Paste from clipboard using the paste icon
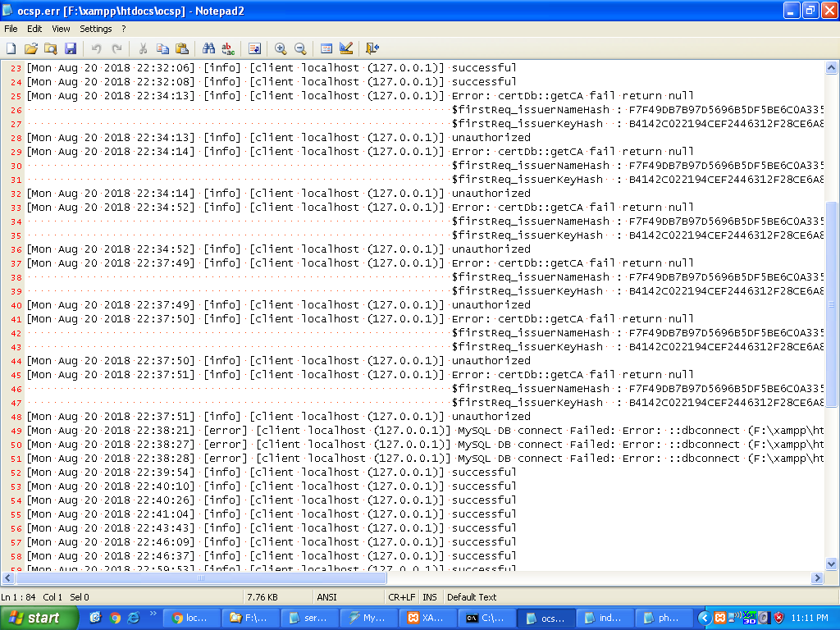 (x=183, y=48)
